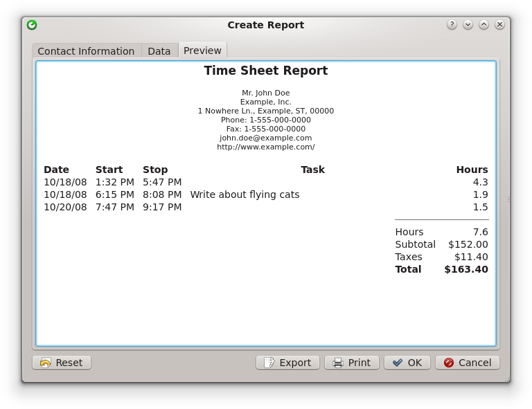
Task: Click the Phone: 1-555-000-0000 line
Action: pyautogui.click(x=266, y=120)
